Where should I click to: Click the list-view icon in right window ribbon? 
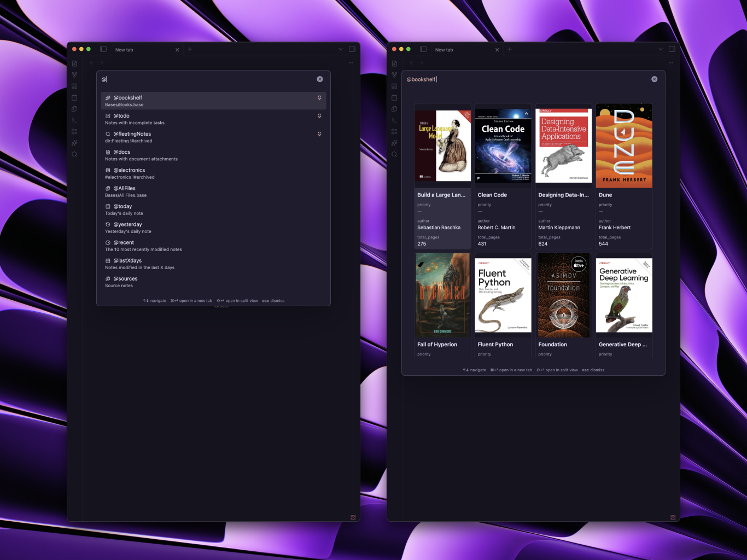pyautogui.click(x=394, y=132)
